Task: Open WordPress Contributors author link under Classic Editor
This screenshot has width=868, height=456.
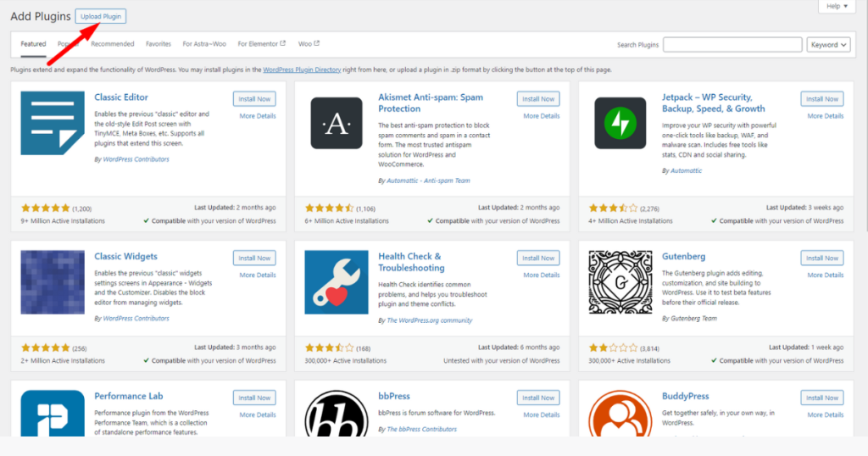Action: click(136, 159)
